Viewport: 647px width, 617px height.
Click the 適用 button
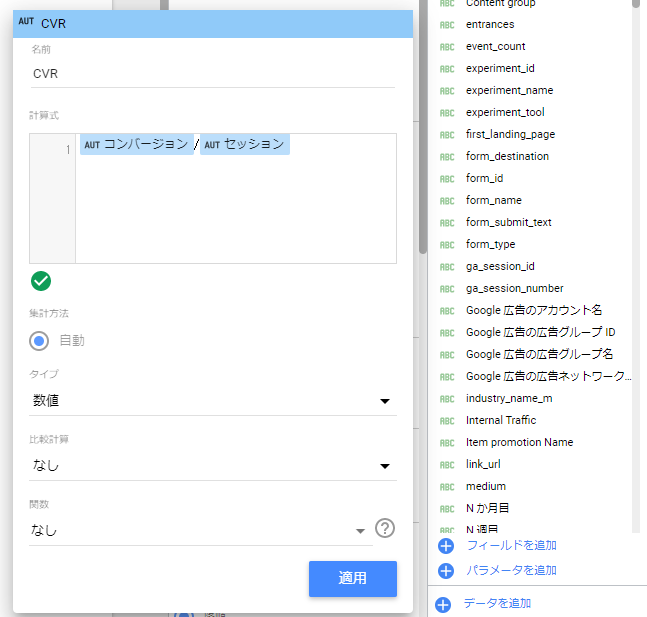click(x=352, y=578)
